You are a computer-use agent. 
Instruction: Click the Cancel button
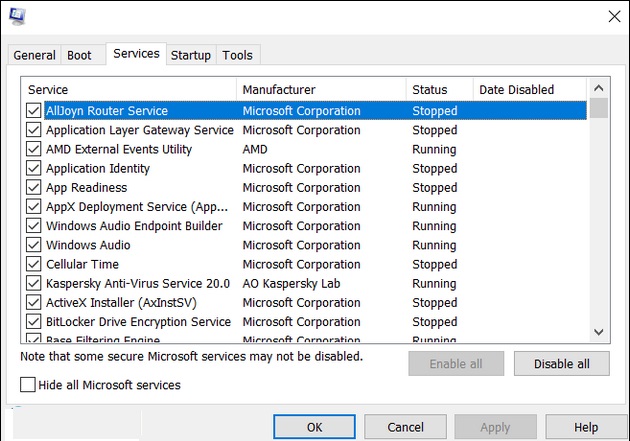point(405,427)
